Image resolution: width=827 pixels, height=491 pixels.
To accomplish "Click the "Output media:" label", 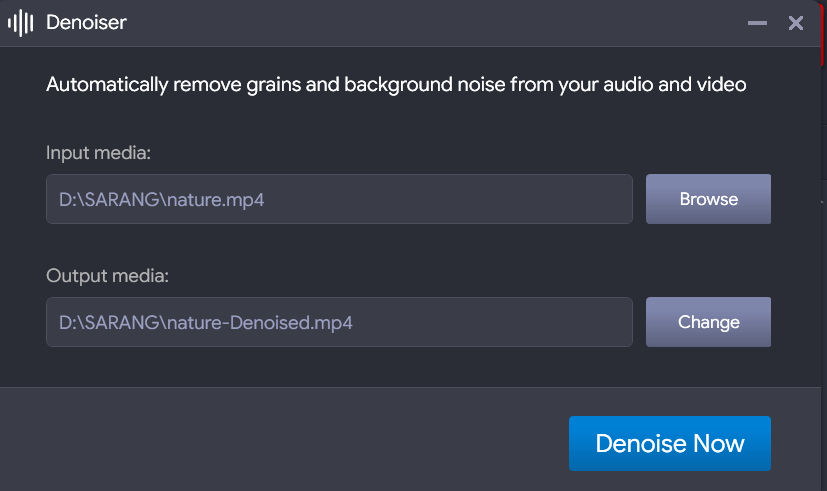I will pos(107,276).
